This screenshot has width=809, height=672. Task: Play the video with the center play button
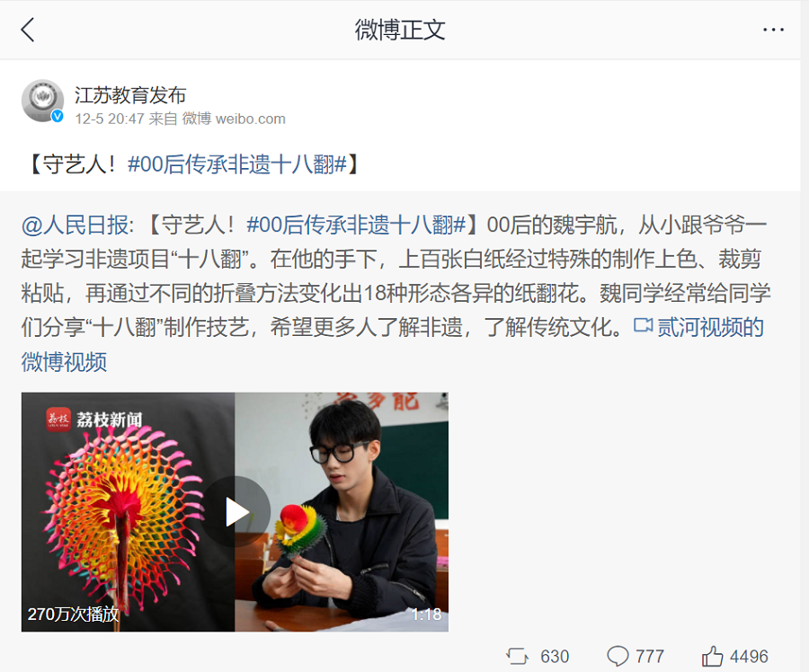pos(236,511)
